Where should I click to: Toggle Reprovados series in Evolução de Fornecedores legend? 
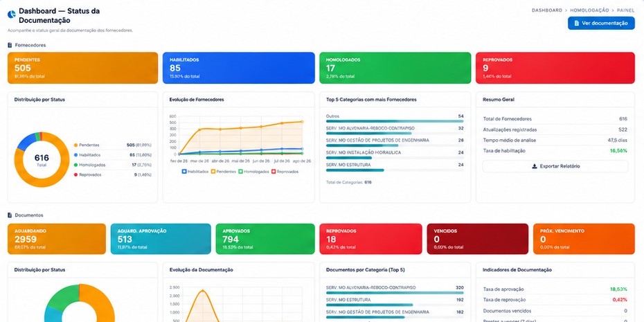coord(285,172)
